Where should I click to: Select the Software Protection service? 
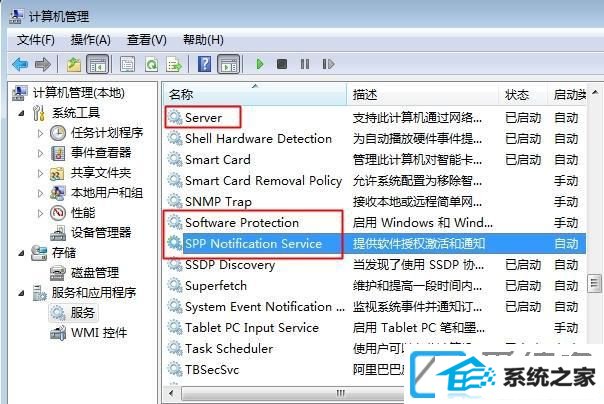pos(242,223)
